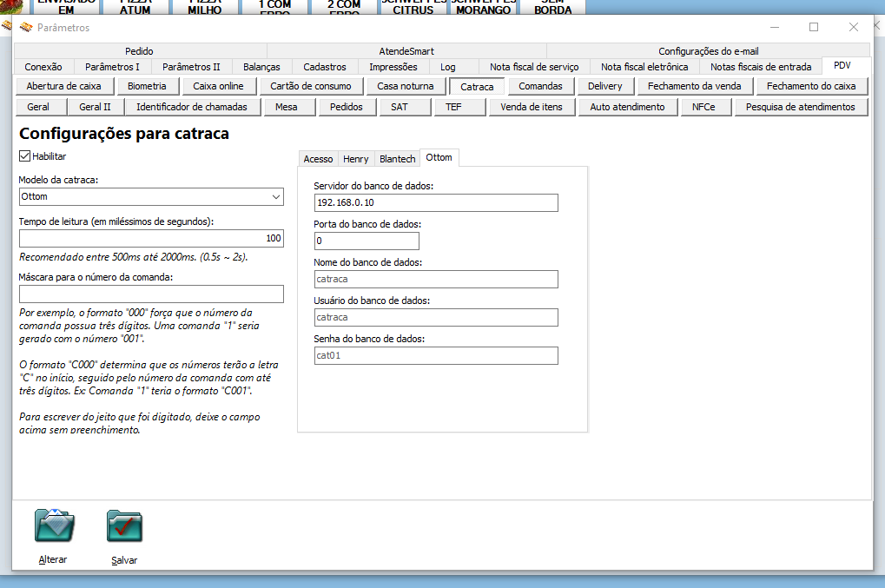
Task: Click the Salvar checkmark folder icon
Action: (124, 525)
